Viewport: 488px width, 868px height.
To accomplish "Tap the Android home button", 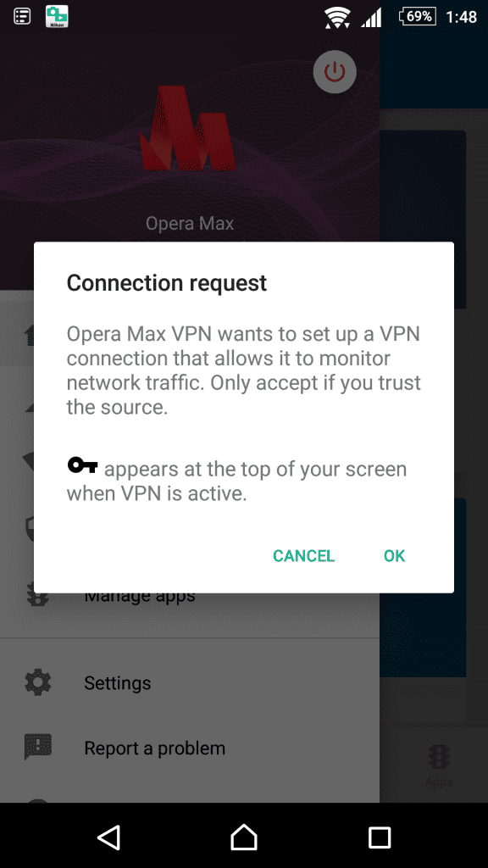I will click(x=244, y=837).
